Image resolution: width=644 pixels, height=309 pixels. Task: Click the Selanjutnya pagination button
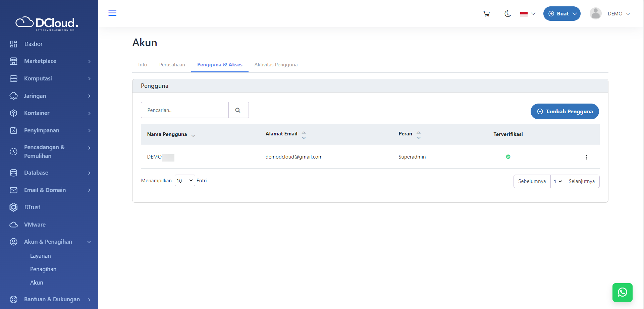[581, 181]
